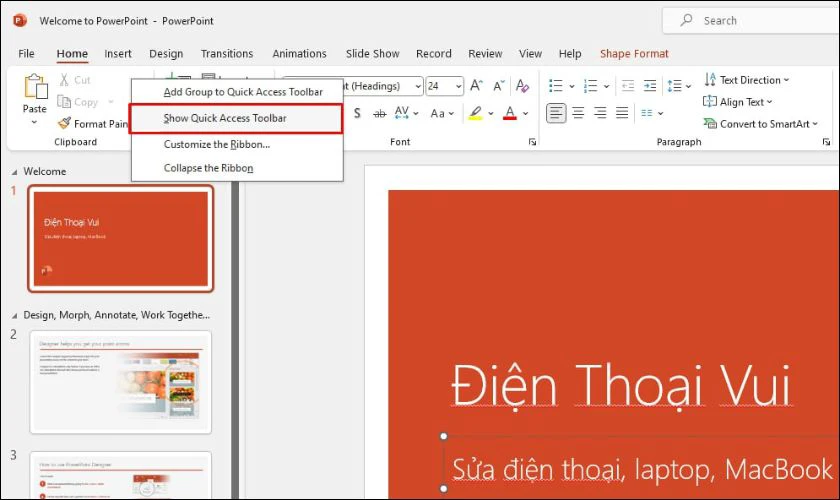Collapse the Welcome section
840x500 pixels.
14,172
